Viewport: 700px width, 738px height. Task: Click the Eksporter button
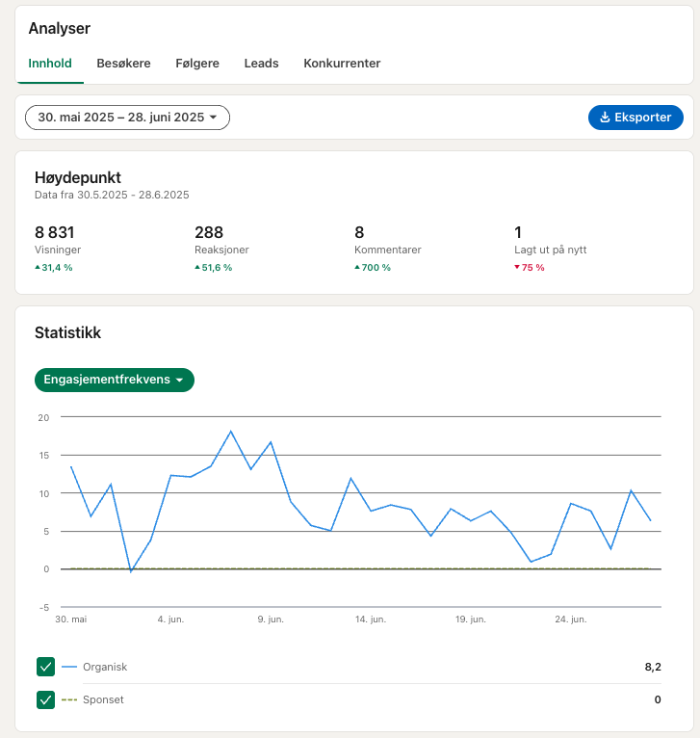[x=635, y=118]
